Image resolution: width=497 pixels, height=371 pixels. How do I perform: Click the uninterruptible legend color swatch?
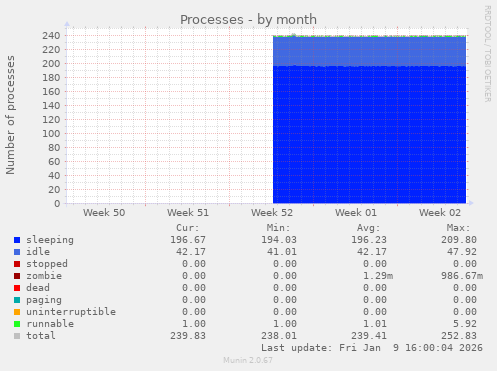[x=17, y=312]
